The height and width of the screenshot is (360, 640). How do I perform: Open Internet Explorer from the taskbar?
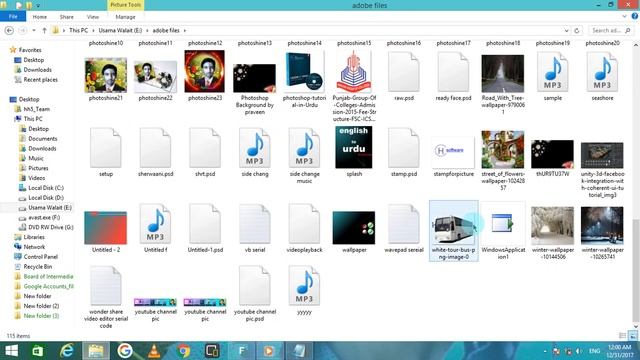point(67,351)
